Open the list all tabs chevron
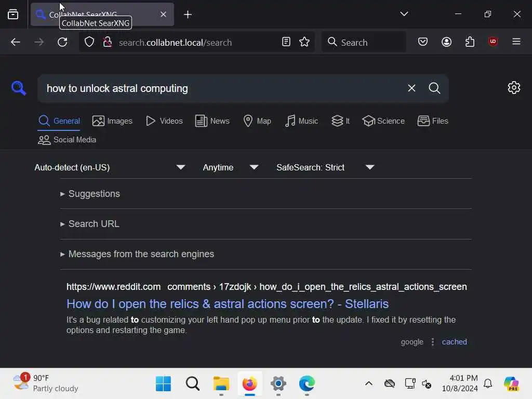Screen dimensions: 532x399 tap(404, 14)
